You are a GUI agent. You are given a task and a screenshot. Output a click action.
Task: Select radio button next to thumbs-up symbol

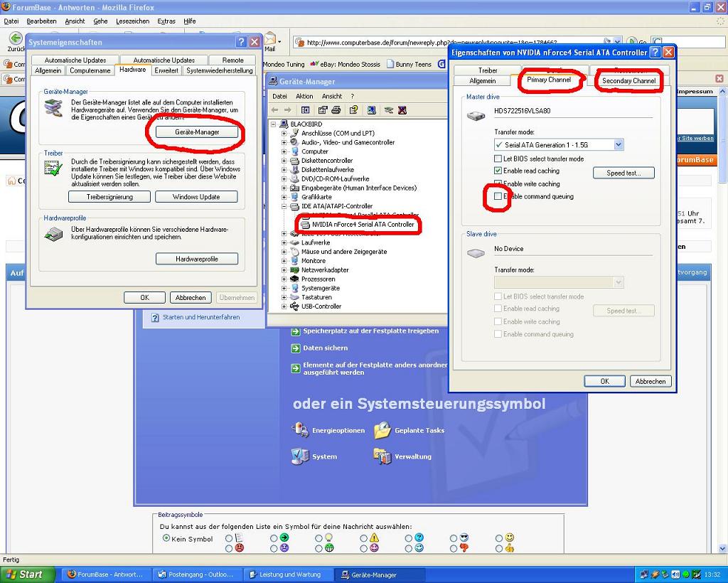[x=499, y=549]
